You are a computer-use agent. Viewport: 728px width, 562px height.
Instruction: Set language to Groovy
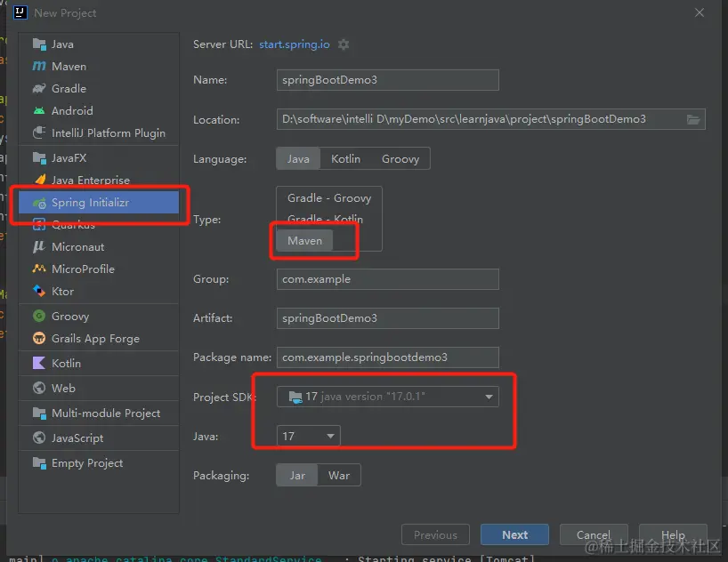[400, 158]
